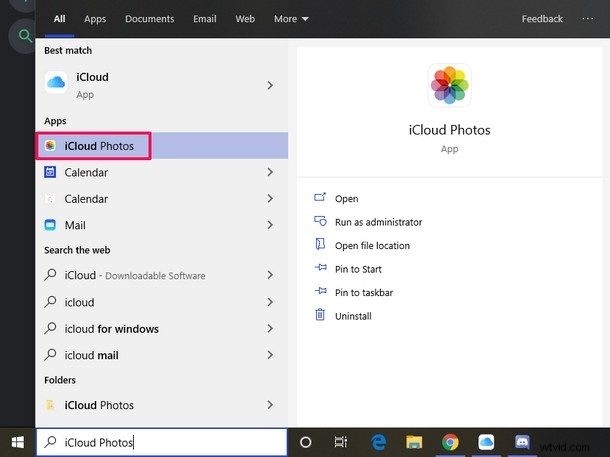Open the three-dots options menu

588,19
